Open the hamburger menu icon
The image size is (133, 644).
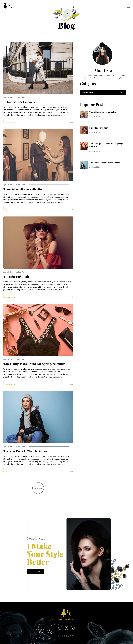coord(128,6)
